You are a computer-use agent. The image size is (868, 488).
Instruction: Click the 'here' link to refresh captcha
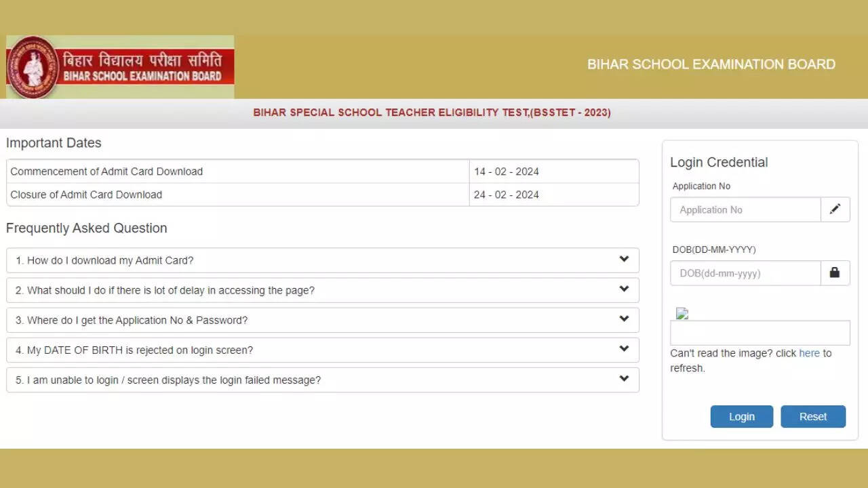pyautogui.click(x=809, y=353)
